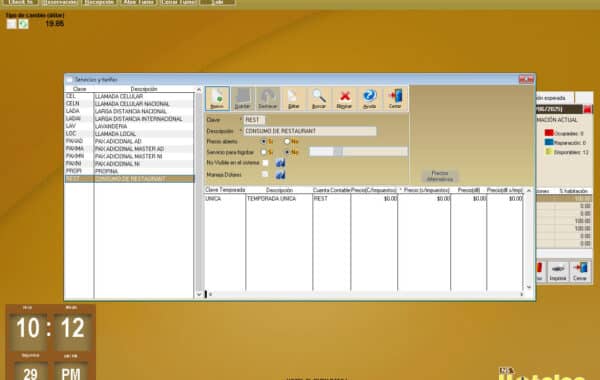Screen dimensions: 600x380
Task: Select the PAX ADICIONAL NI row
Action: [129, 164]
